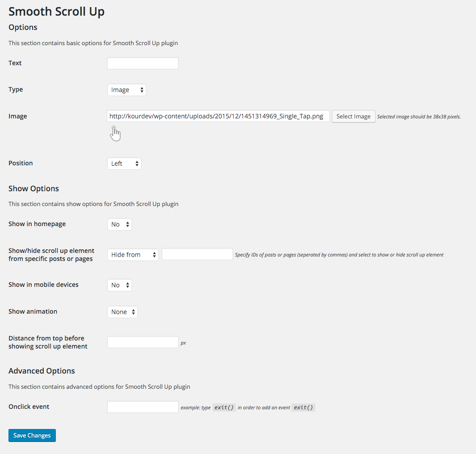Click the Onclick event label
The image size is (476, 454).
point(29,407)
